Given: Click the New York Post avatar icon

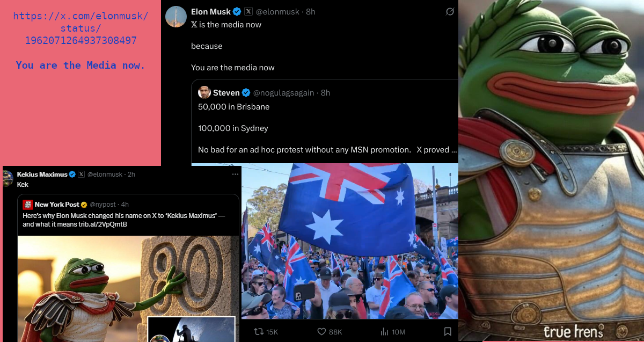Looking at the screenshot, I should point(27,205).
